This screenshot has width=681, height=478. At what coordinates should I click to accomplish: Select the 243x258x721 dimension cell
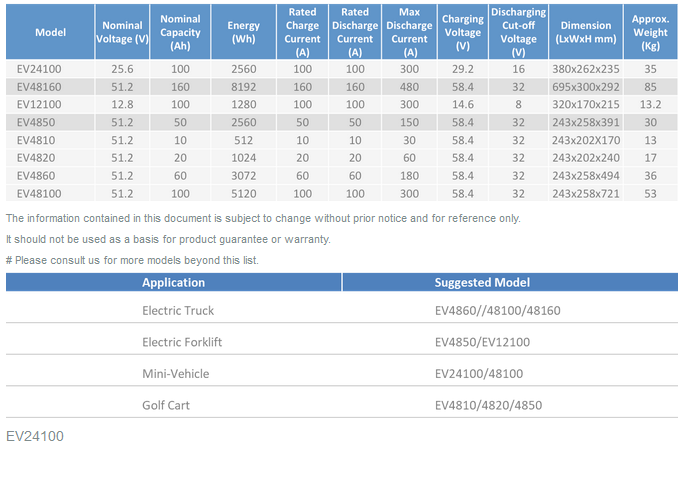[x=585, y=192]
